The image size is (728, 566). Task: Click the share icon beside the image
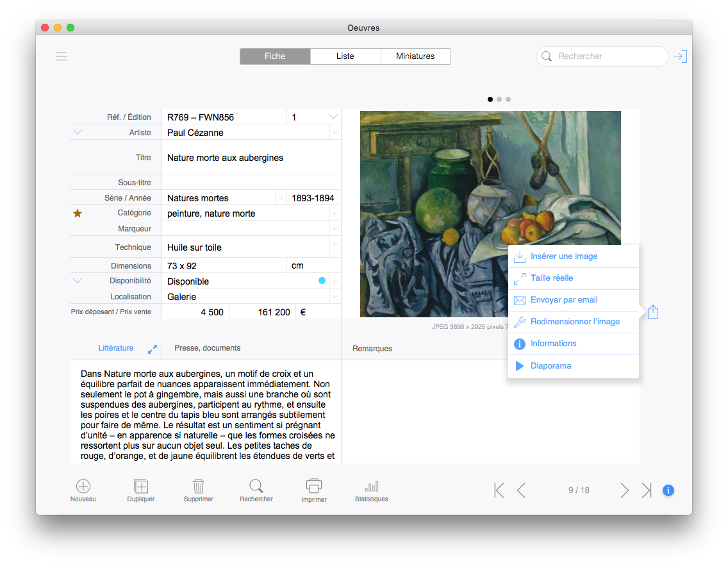click(652, 312)
